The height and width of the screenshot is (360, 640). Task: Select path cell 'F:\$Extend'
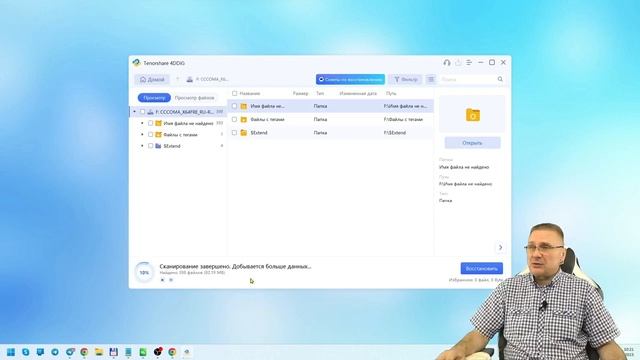(x=395, y=133)
